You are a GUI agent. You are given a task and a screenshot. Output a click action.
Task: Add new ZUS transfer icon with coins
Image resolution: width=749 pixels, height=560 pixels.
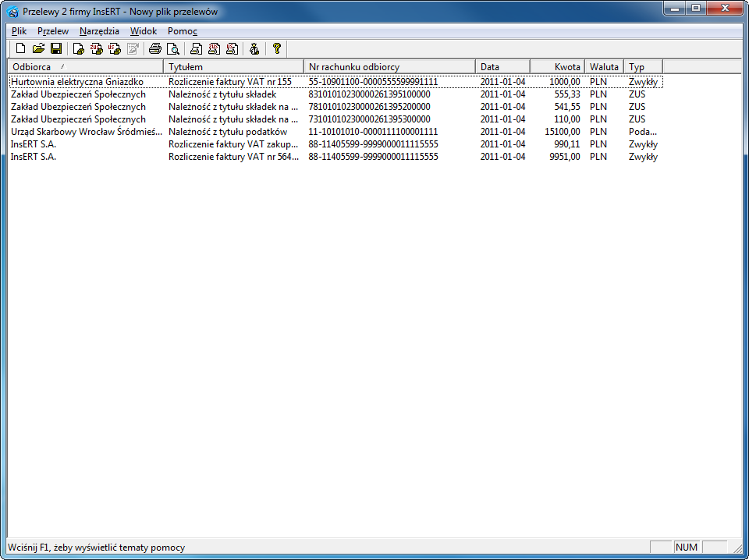(97, 48)
